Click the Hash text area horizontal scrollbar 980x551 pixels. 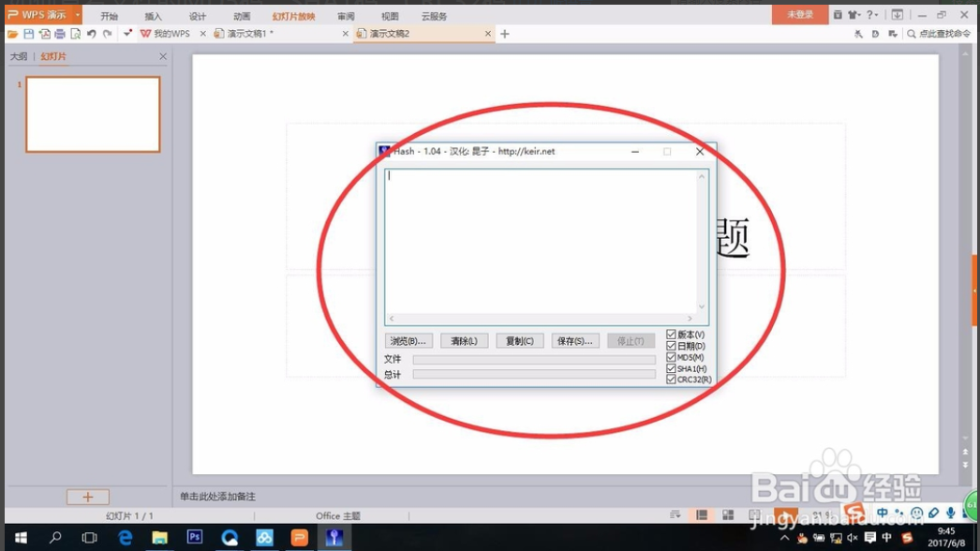(541, 319)
